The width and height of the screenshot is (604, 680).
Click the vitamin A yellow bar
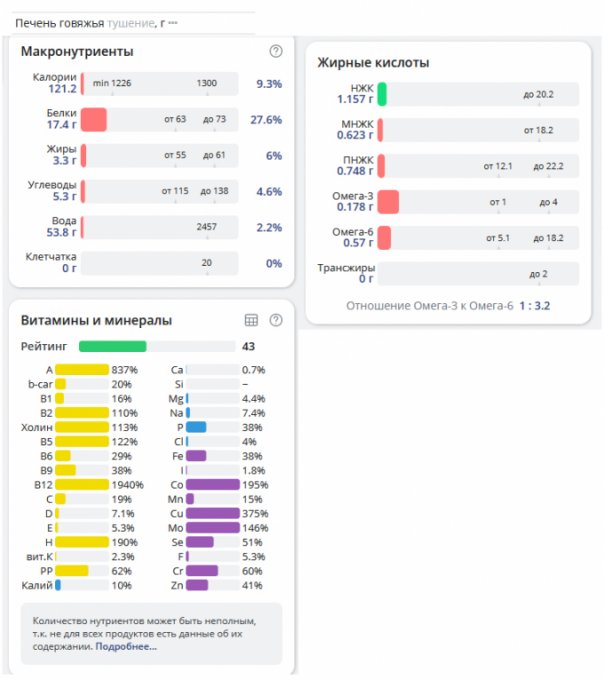click(82, 370)
